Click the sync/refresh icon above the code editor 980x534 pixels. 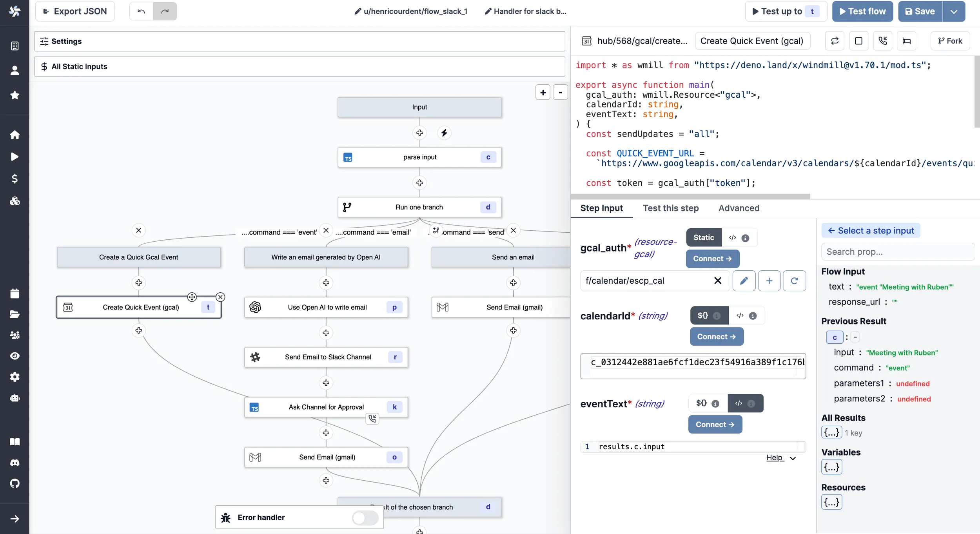835,41
